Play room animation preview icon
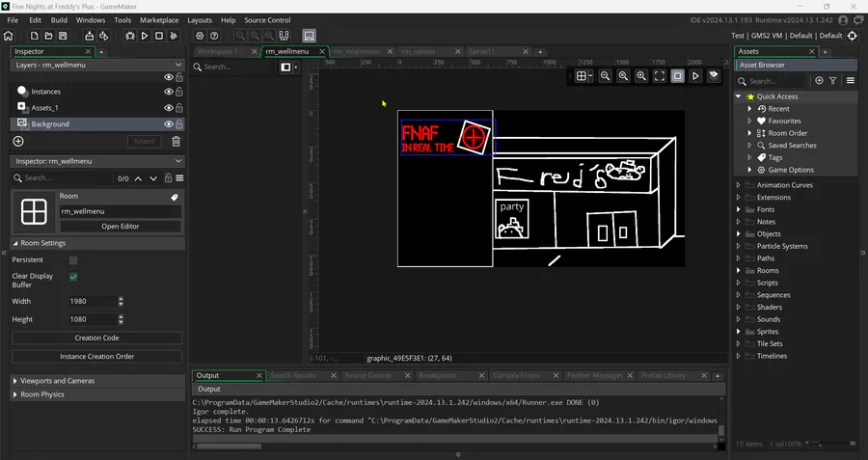This screenshot has height=460, width=868. (x=695, y=76)
